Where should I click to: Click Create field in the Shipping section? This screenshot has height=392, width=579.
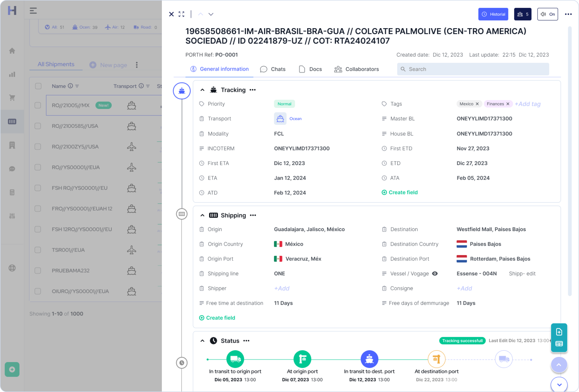(217, 318)
